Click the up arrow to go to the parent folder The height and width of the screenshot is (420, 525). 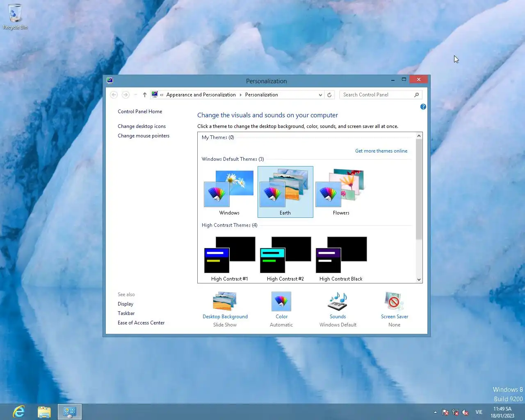[x=145, y=95]
